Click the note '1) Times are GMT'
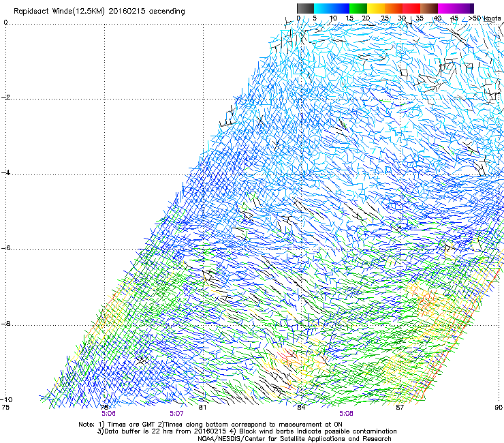This screenshot has height=443, width=504. (x=127, y=425)
